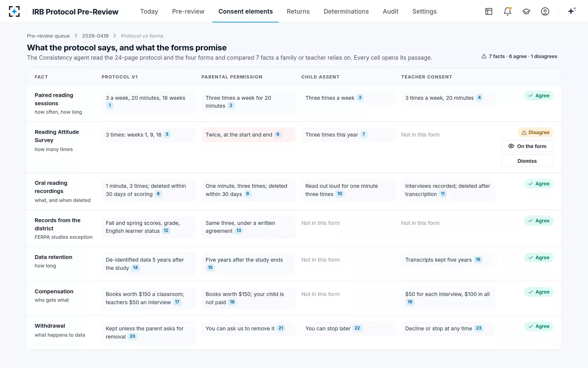Open citation badge 5 next to 'weeks 1, 9, 18'
The width and height of the screenshot is (588, 368).
(x=167, y=135)
